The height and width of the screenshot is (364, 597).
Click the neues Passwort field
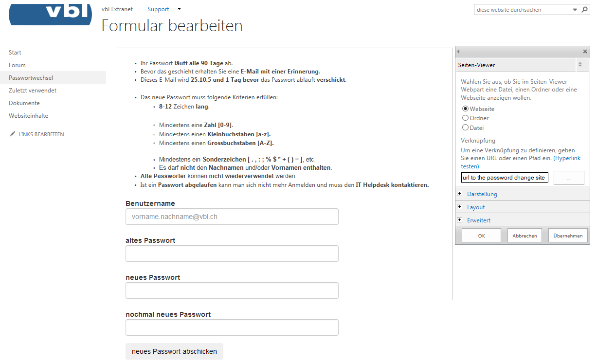click(232, 291)
